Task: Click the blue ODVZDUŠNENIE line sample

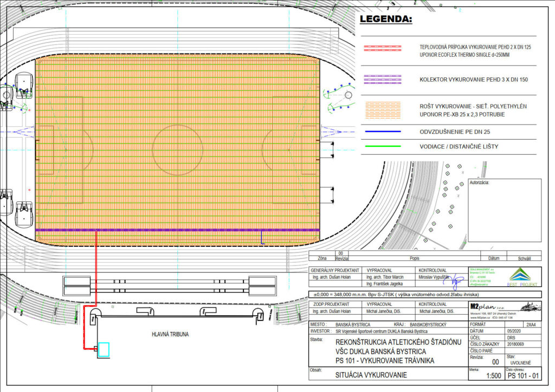Action: pyautogui.click(x=380, y=132)
